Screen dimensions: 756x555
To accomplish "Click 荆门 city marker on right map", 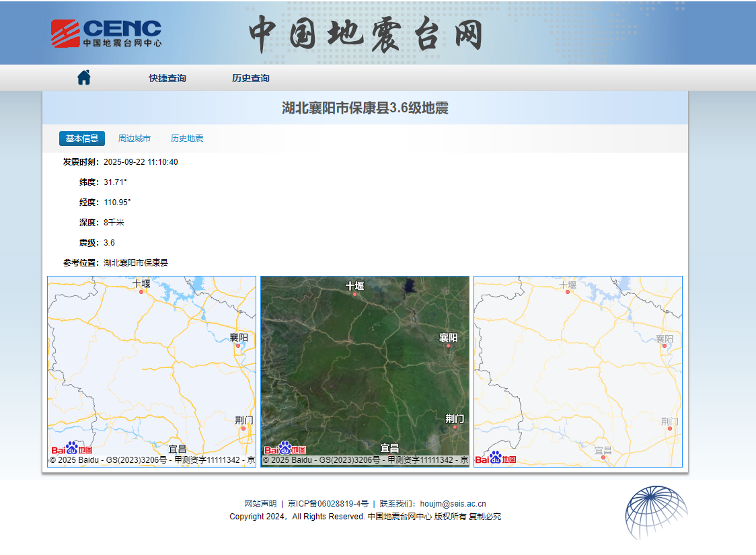I will [x=669, y=428].
